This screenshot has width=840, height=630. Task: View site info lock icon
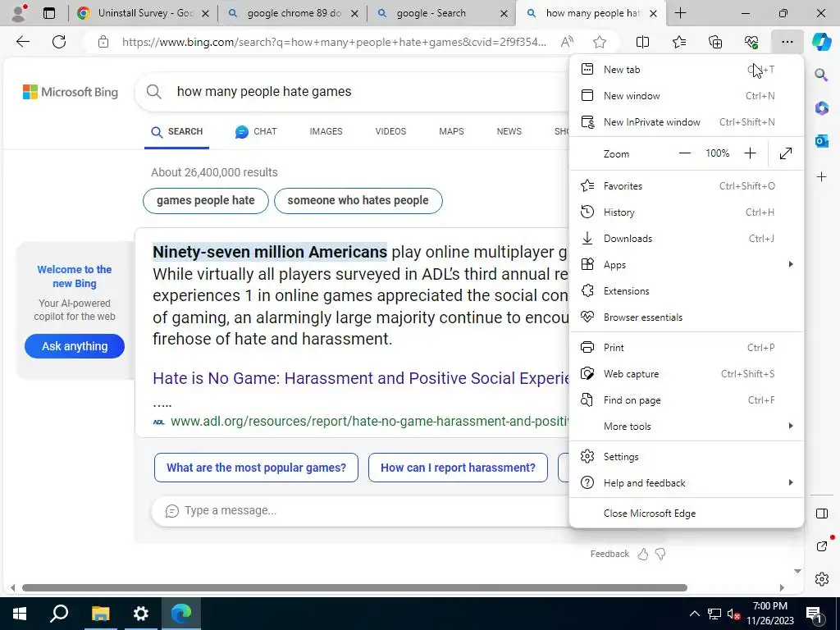(103, 42)
